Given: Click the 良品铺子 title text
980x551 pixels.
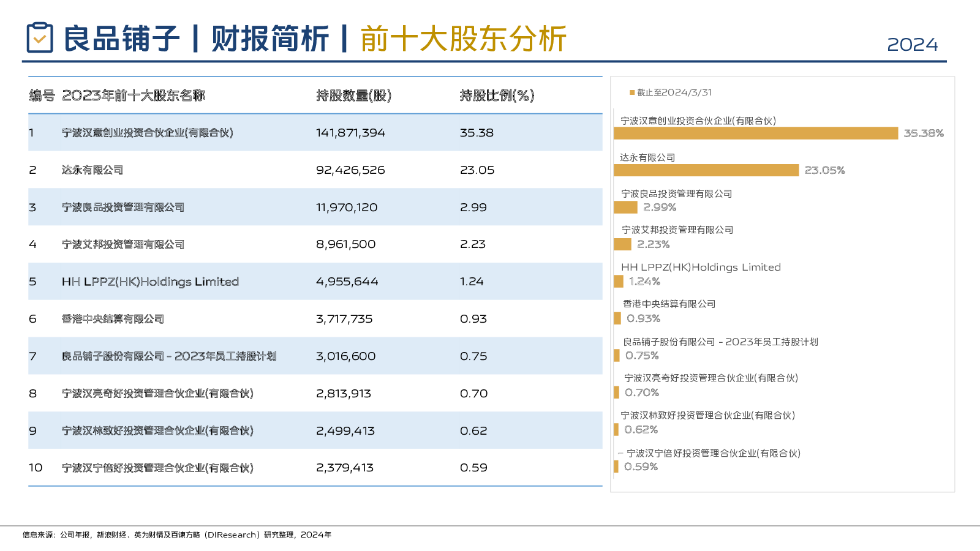Looking at the screenshot, I should point(121,39).
